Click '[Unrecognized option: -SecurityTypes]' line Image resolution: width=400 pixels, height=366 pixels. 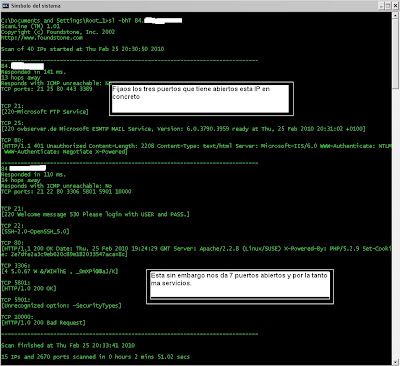[x=61, y=305]
